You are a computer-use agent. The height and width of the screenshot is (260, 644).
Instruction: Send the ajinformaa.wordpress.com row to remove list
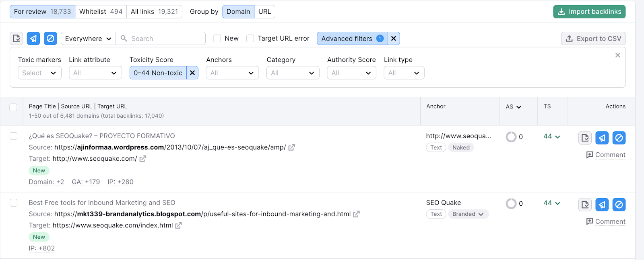pyautogui.click(x=602, y=138)
